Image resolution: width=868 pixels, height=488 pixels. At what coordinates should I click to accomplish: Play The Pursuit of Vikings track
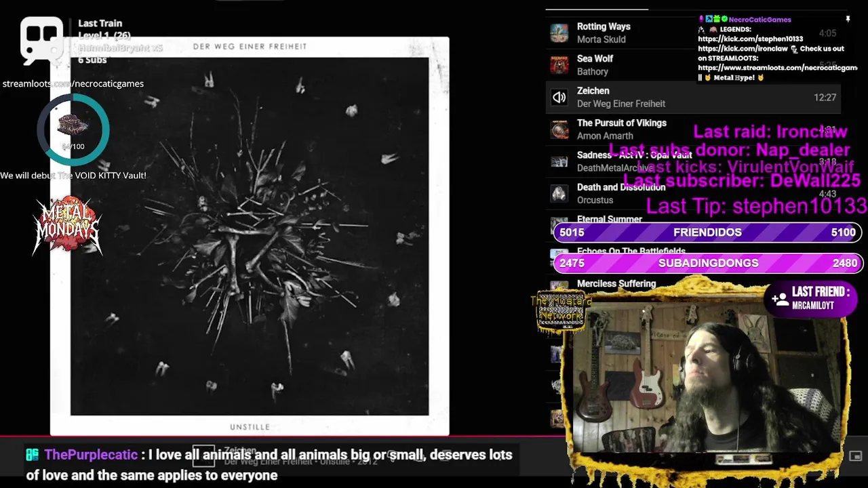click(621, 123)
